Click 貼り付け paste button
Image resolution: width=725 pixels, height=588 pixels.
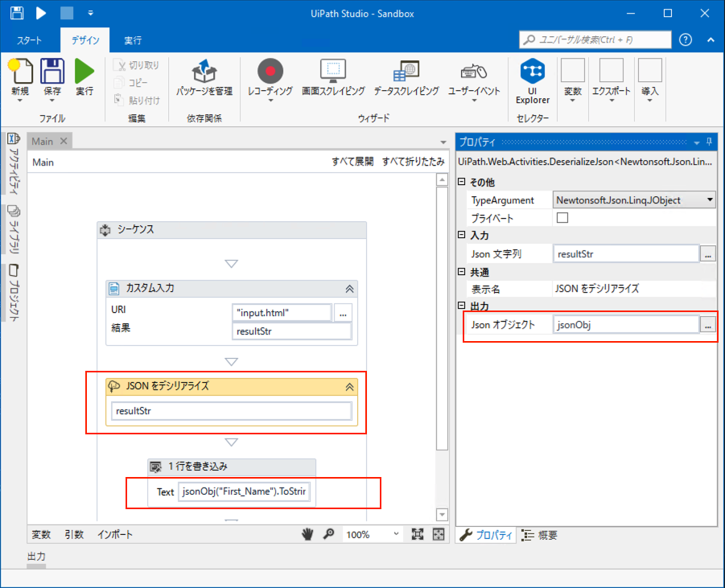point(138,100)
